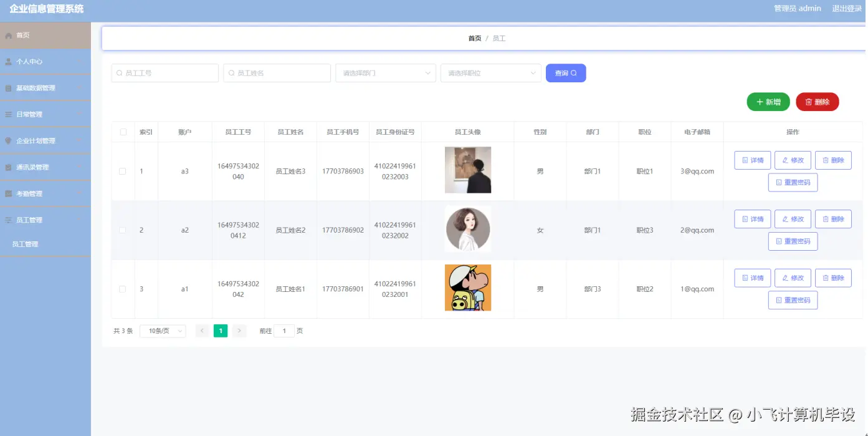Screen dimensions: 868x436
Task: Open the 日常管理 sidebar section
Action: pos(31,114)
